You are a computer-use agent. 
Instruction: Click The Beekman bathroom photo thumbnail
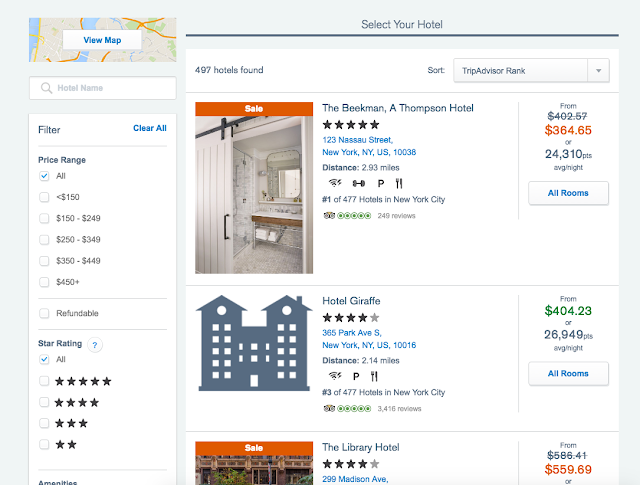(254, 195)
